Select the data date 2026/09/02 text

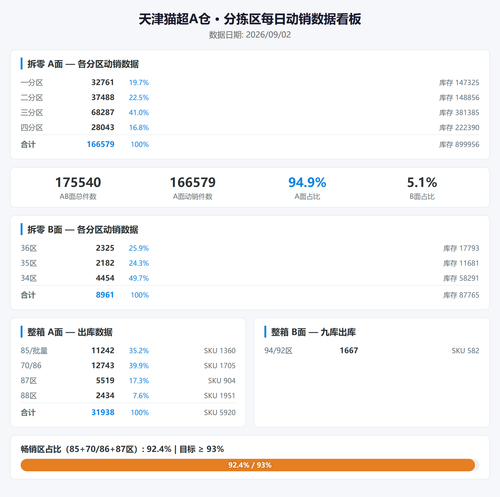268,35
